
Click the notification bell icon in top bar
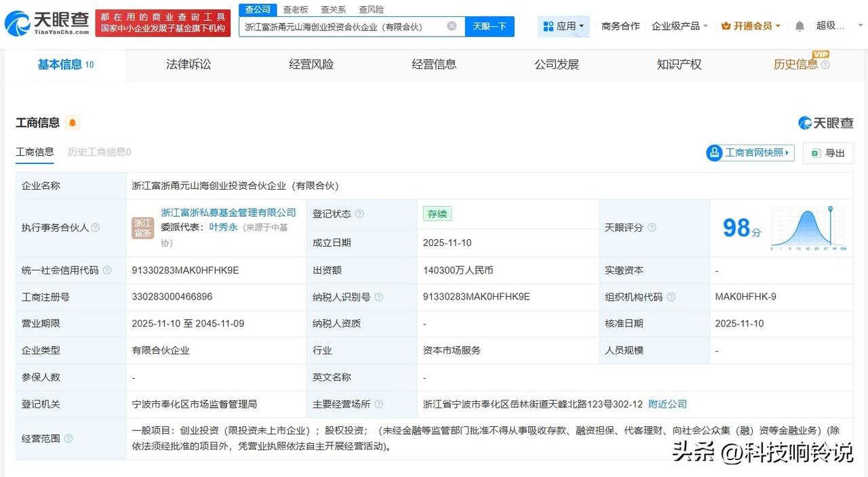pos(800,25)
